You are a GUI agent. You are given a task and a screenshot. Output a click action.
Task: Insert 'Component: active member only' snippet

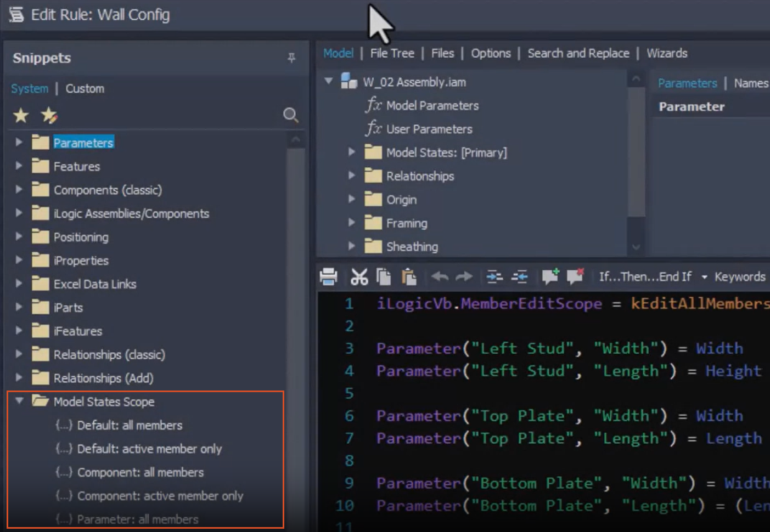[x=160, y=496]
